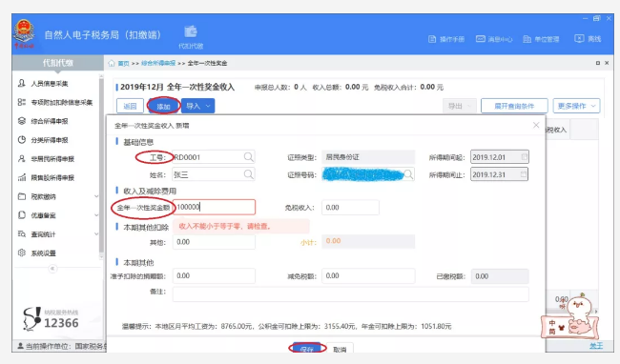The height and width of the screenshot is (364, 620).
Task: Click search magnifier in 证照号码 field
Action: coord(408,174)
